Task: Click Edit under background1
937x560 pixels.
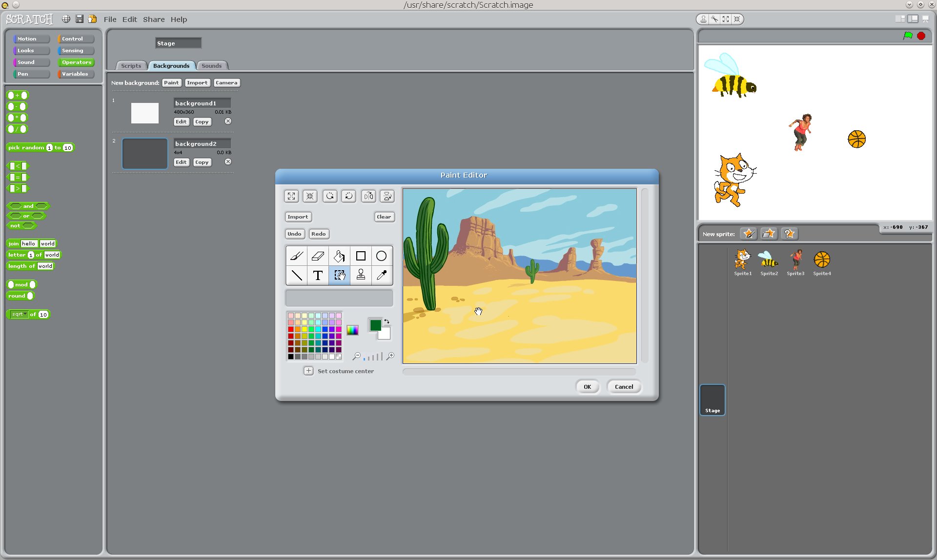Action: point(181,122)
